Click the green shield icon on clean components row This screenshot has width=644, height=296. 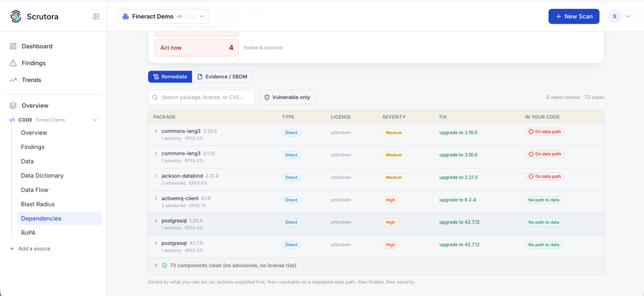click(165, 266)
